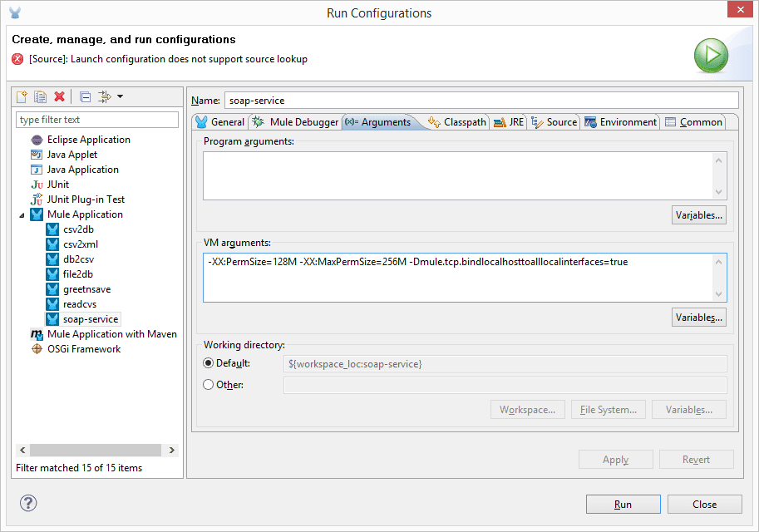Select Mule Application tree label

click(85, 214)
